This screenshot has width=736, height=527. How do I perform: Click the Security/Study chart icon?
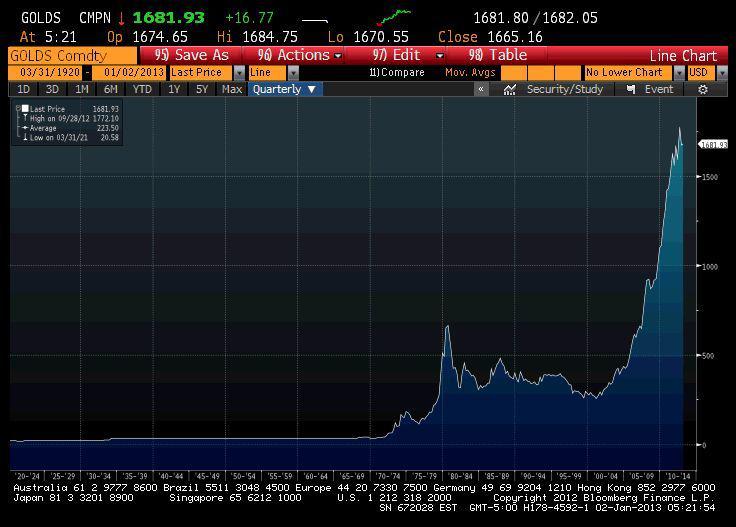point(510,89)
